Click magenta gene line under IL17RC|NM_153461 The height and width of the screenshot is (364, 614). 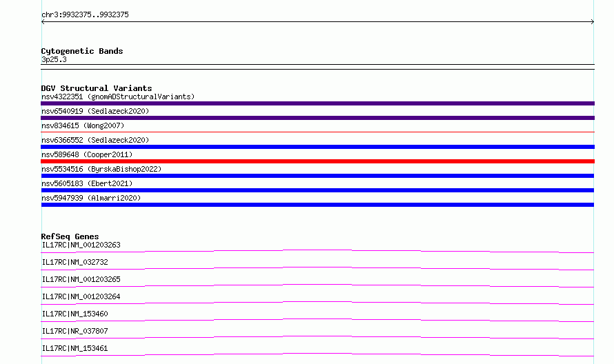317,354
